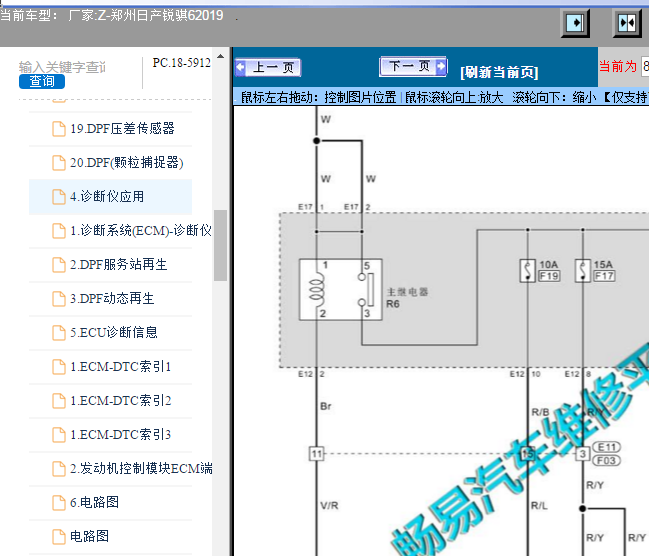
Task: Click file icon beside 4.诊断仪应用
Action: [59, 197]
